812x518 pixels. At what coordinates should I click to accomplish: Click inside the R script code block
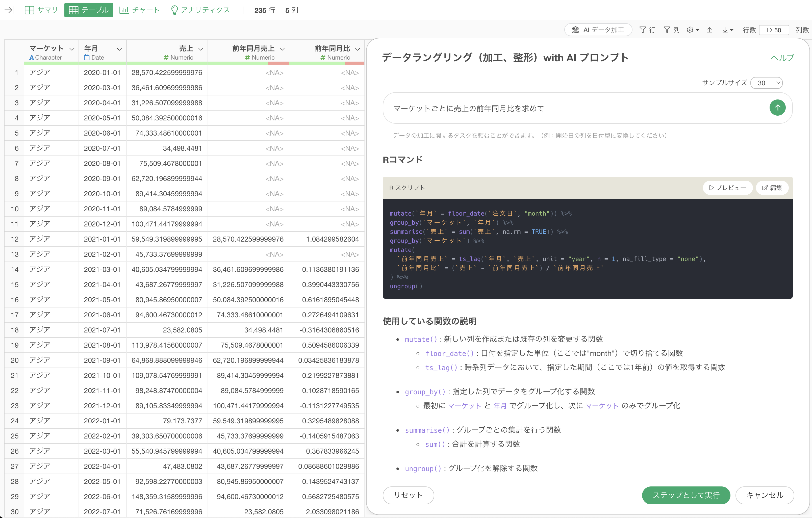[588, 249]
